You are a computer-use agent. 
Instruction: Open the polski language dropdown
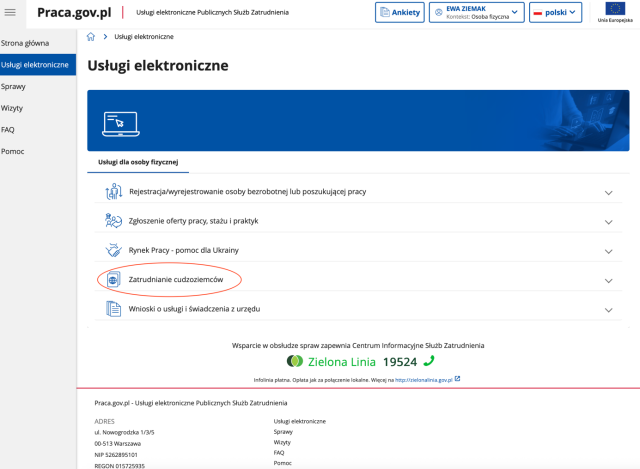click(x=554, y=13)
